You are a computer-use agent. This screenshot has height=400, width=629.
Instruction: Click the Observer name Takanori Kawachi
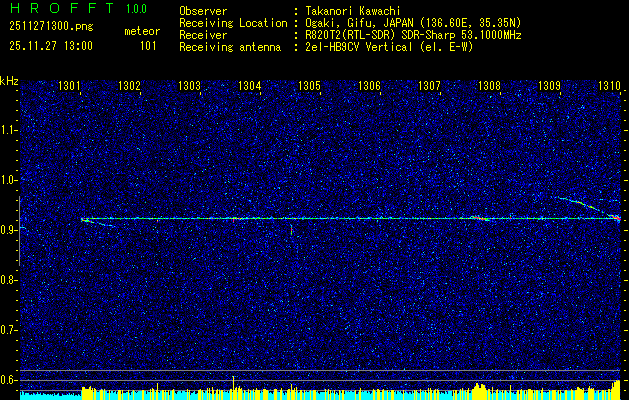(351, 11)
